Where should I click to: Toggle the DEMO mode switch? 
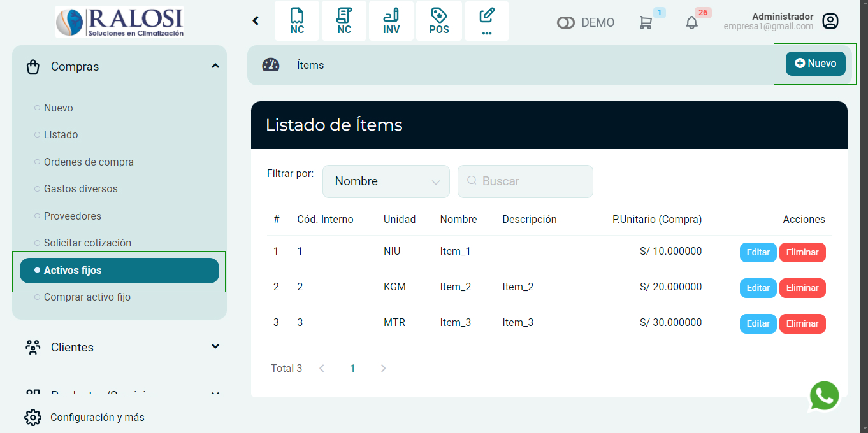[566, 22]
